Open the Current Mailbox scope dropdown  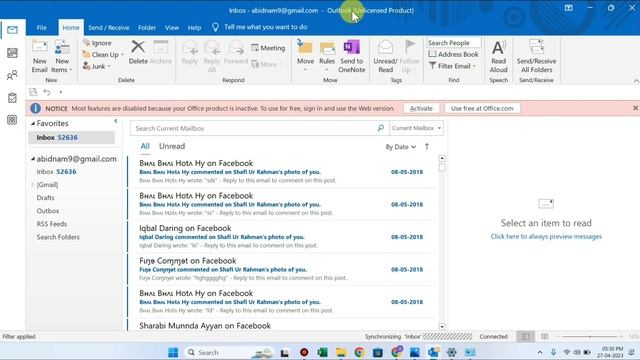pos(416,128)
